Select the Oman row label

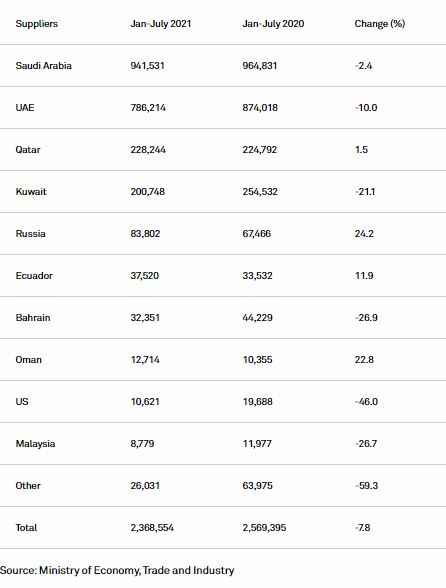pos(29,360)
